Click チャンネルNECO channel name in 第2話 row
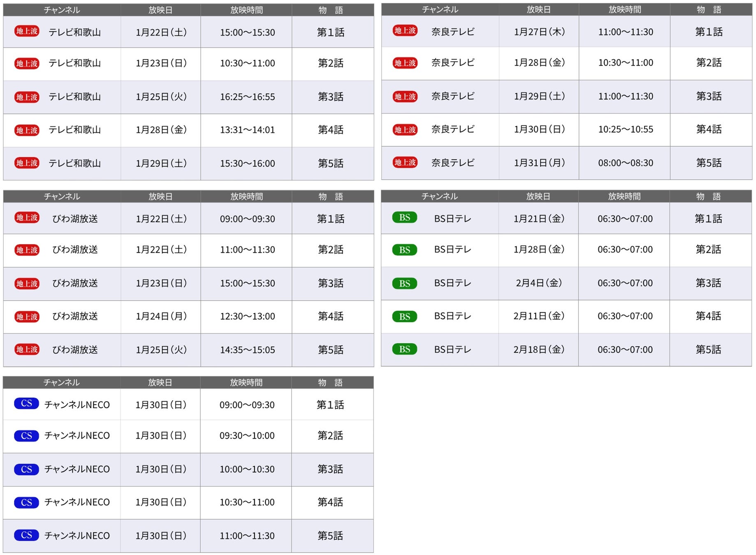The width and height of the screenshot is (756, 555). click(77, 436)
